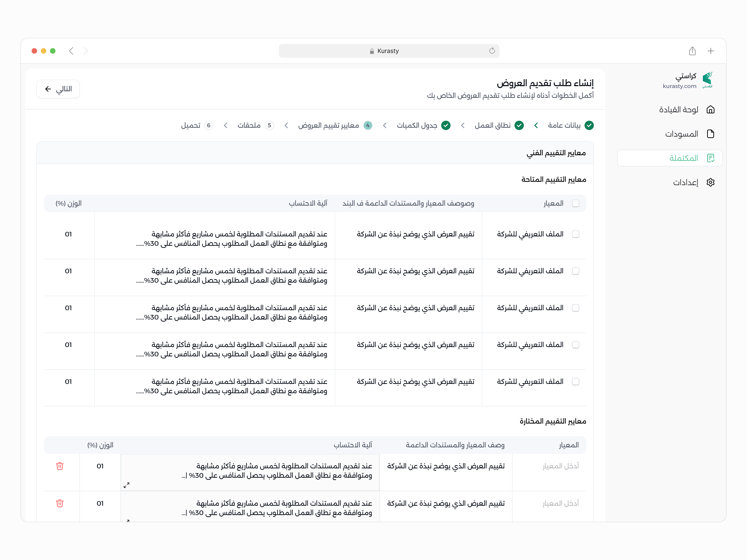Expand the first آلية الاحتساب text area
This screenshot has width=747, height=560.
coord(127,485)
